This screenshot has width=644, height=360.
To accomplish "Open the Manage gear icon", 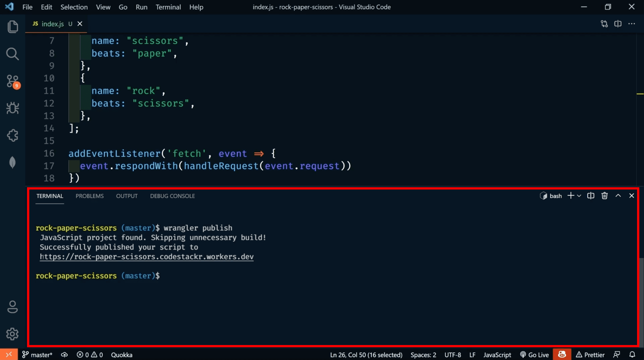I will pos(13,334).
